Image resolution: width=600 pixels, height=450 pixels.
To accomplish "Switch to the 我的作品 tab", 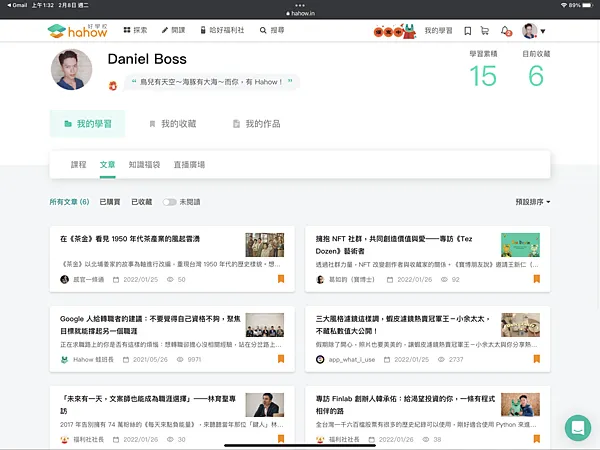I will coord(257,124).
